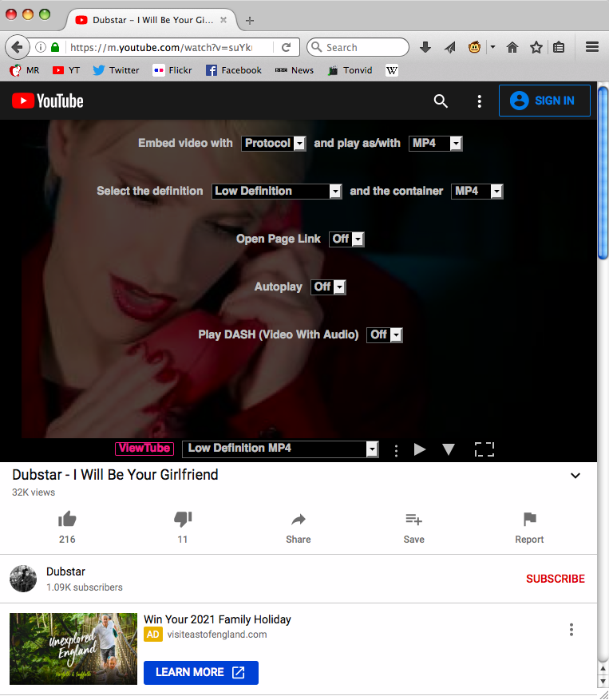Open the Twitter bookmark
This screenshot has height=700, width=609.
[x=116, y=70]
